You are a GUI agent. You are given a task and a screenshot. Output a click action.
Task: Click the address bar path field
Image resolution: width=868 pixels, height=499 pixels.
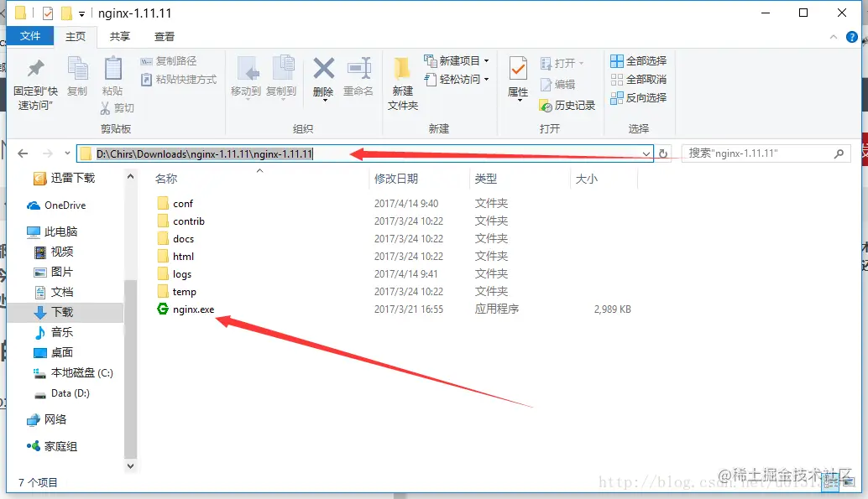(365, 153)
